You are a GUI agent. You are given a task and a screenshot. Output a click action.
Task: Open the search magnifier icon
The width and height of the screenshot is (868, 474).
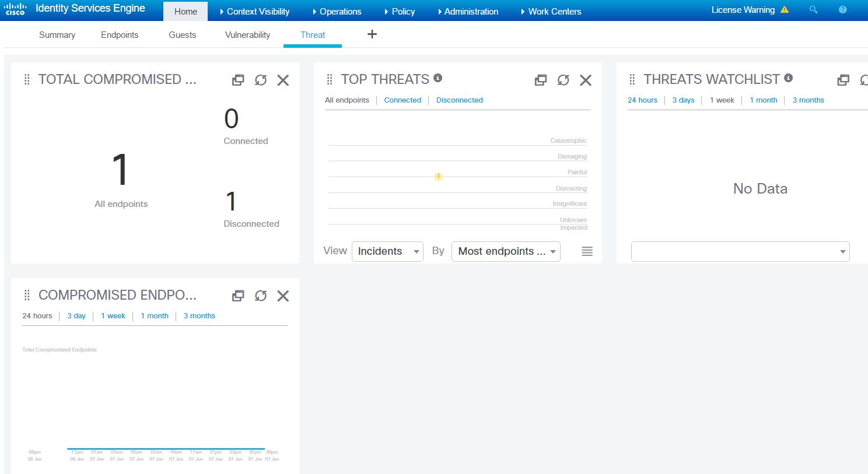813,9
